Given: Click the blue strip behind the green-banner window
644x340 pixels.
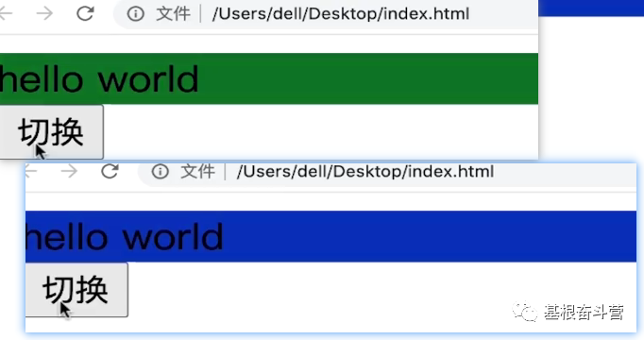Looking at the screenshot, I should [591, 8].
